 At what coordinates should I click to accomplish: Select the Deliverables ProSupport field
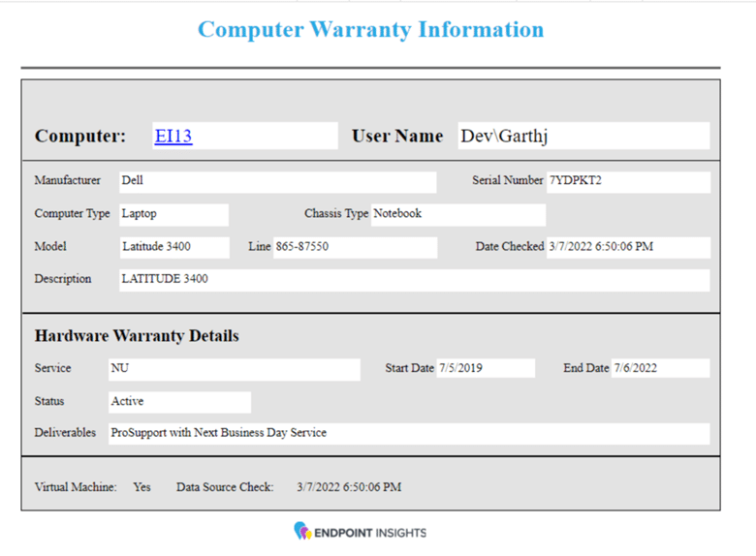(408, 433)
